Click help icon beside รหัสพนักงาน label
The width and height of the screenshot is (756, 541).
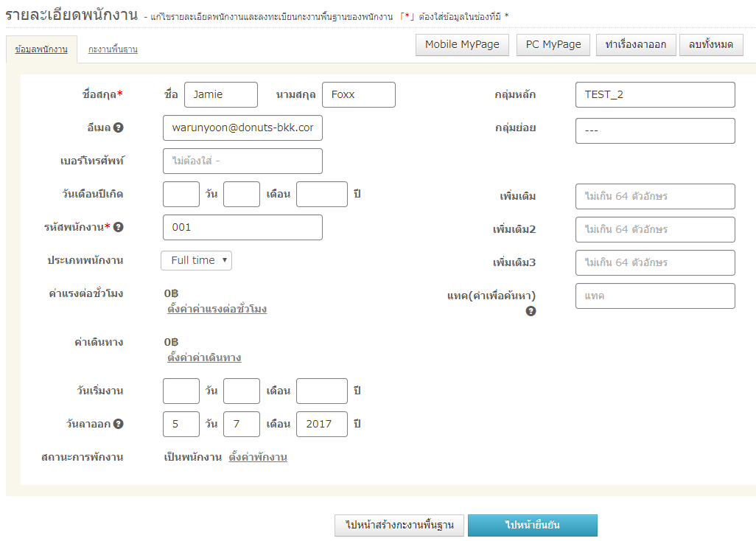(119, 227)
